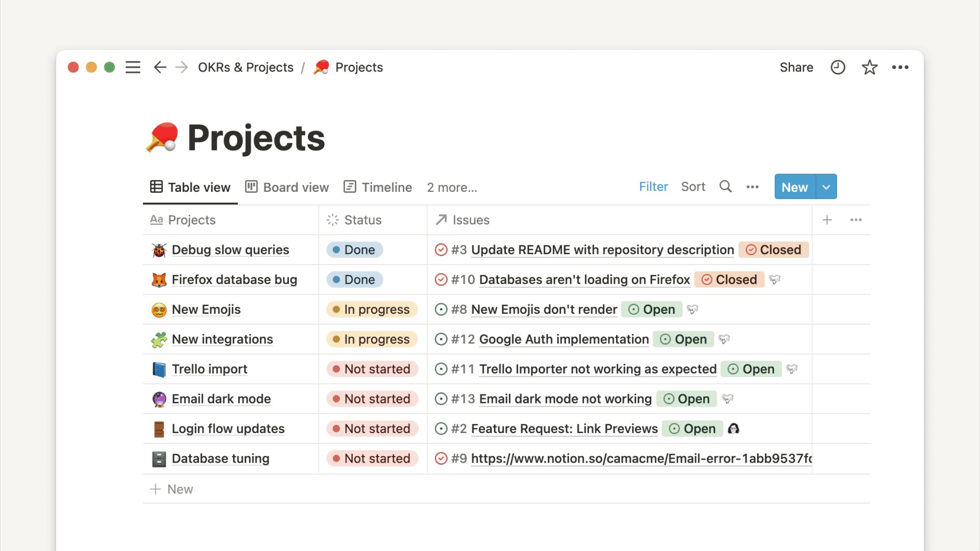Add a row with the + New option

point(171,489)
